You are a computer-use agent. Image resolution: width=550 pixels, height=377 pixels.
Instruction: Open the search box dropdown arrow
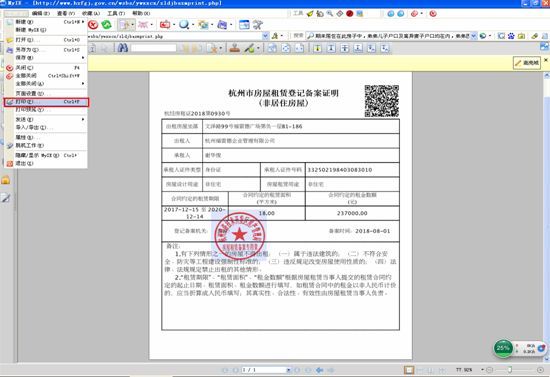coord(474,36)
